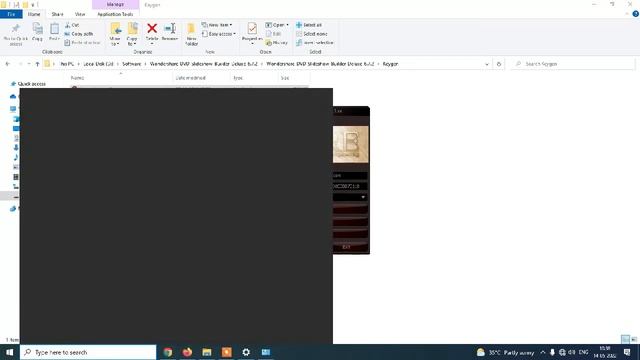Open the Windows Start menu
This screenshot has width=640, height=360.
9,352
